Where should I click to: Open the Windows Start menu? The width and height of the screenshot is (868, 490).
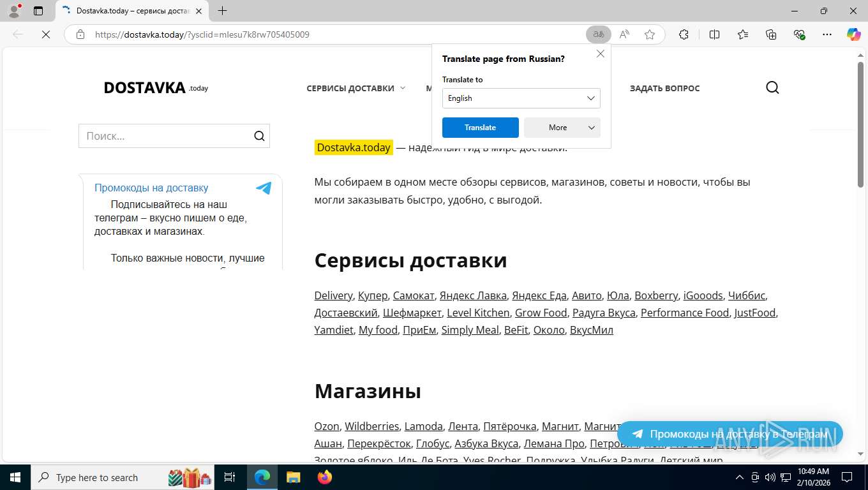pyautogui.click(x=15, y=477)
